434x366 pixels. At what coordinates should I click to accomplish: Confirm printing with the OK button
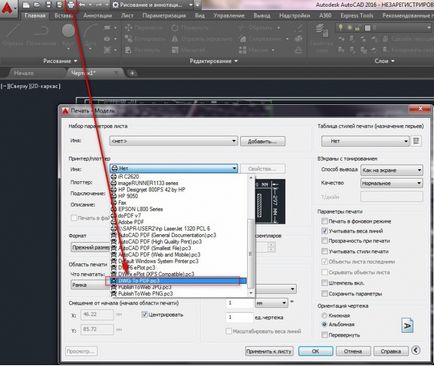[x=316, y=351]
